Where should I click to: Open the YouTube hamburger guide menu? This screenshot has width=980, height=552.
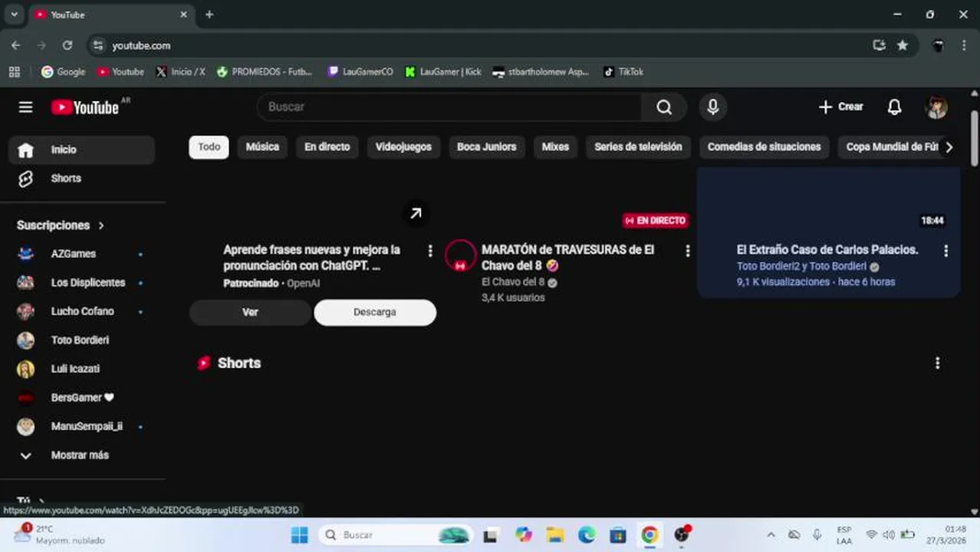click(x=25, y=107)
